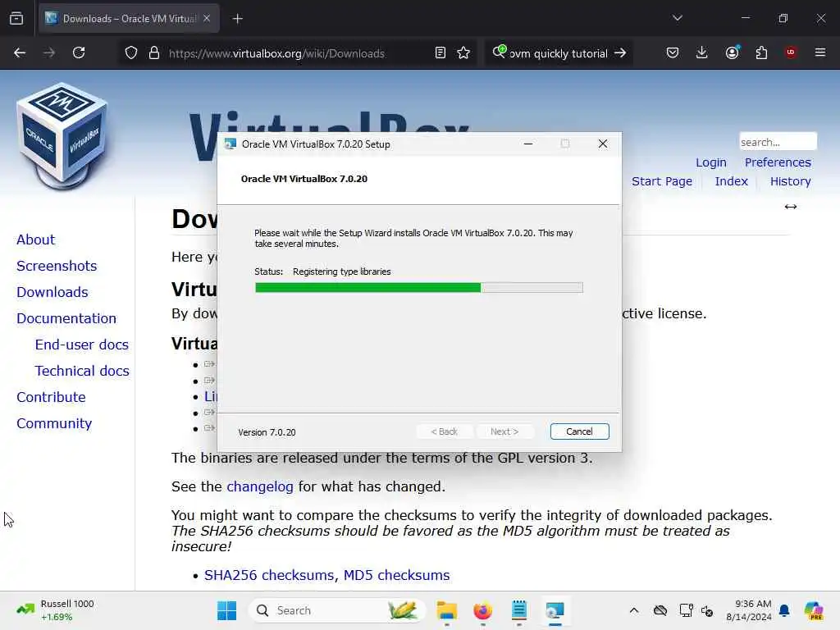The width and height of the screenshot is (840, 630).
Task: Open Technical docs link
Action: click(x=82, y=371)
